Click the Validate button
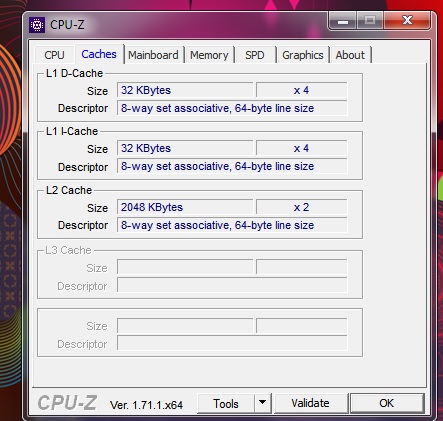This screenshot has width=443, height=421. [310, 403]
